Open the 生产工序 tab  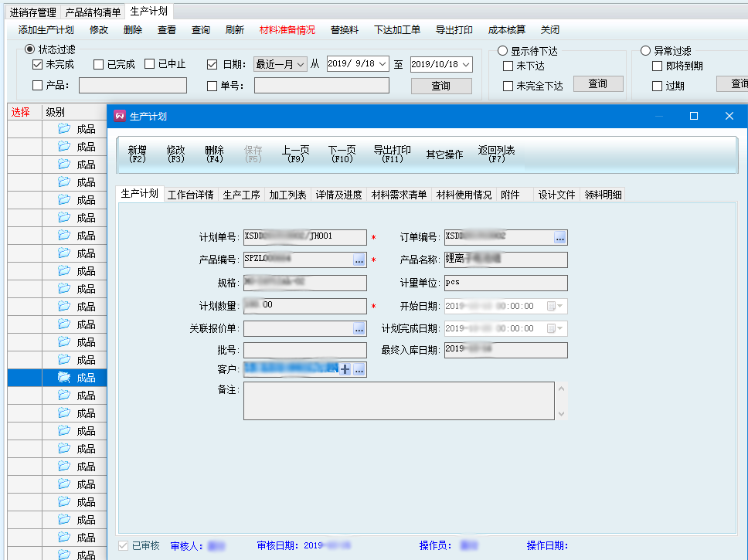241,195
